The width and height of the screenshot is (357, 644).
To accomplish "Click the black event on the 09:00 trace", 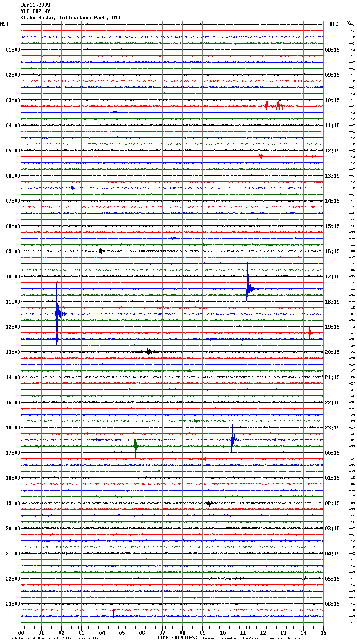I will [101, 251].
